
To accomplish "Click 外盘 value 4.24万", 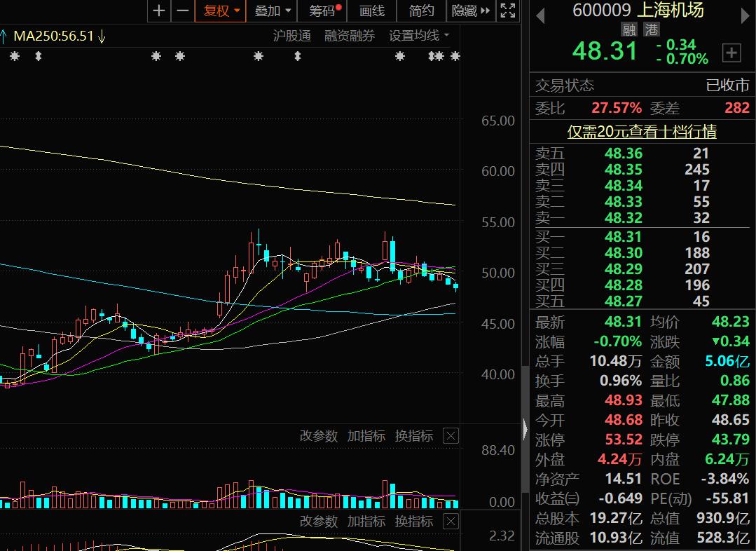I will 619,459.
